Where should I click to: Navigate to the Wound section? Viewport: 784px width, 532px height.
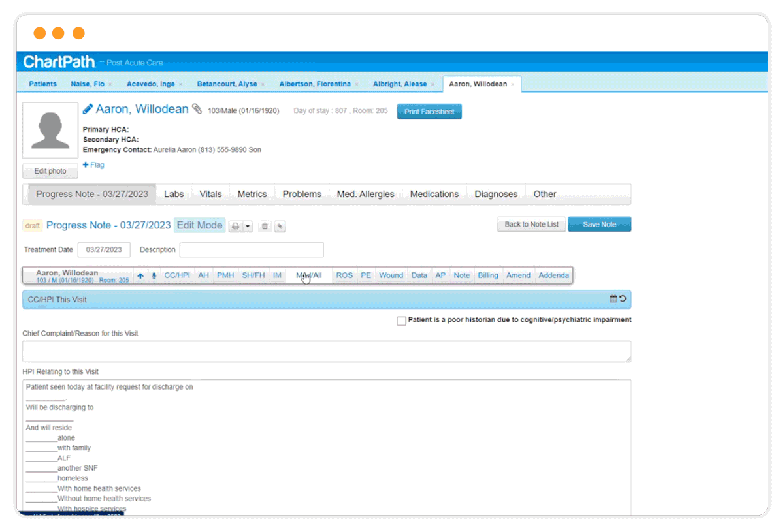click(391, 275)
